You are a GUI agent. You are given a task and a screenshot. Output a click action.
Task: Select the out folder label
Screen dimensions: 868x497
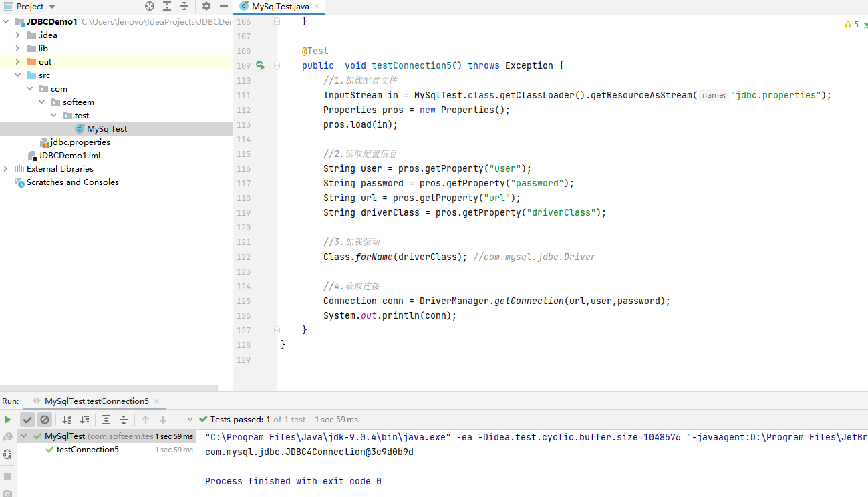coord(45,61)
